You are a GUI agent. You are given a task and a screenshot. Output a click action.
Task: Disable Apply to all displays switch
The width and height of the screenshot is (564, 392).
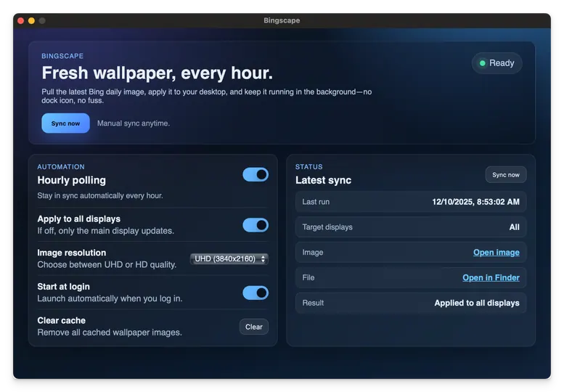pos(256,225)
